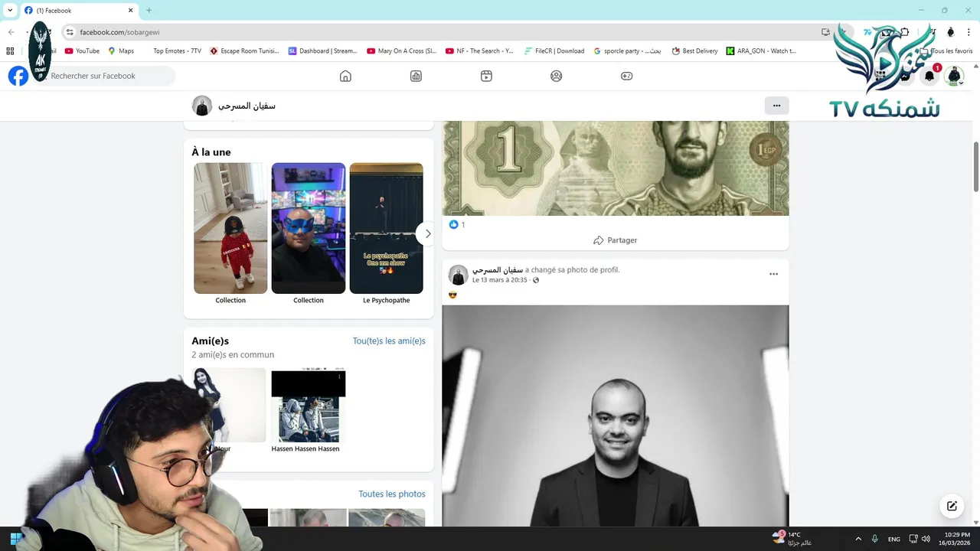The width and height of the screenshot is (980, 551).
Task: Open the Reels video icon
Action: point(486,76)
